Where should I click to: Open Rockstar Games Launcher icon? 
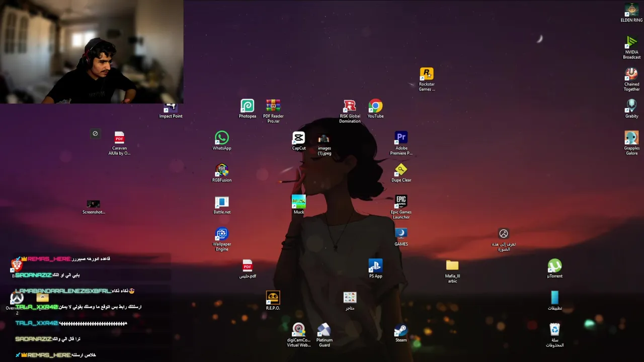click(x=427, y=79)
